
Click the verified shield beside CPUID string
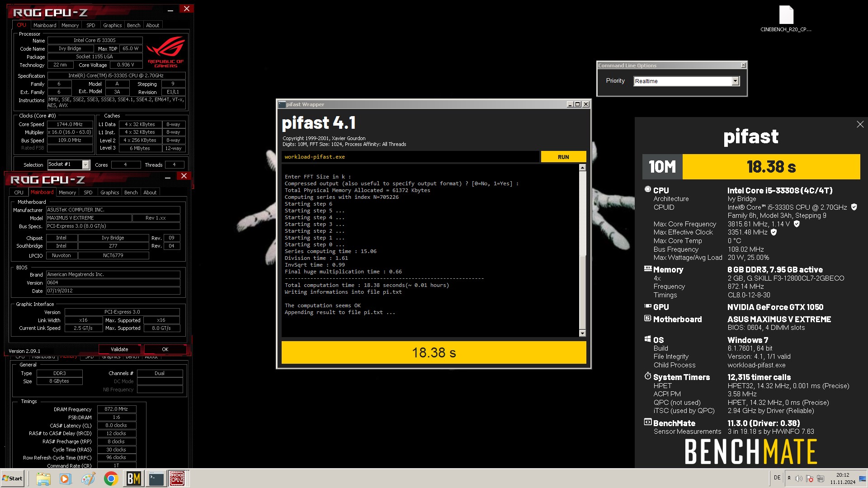(854, 207)
